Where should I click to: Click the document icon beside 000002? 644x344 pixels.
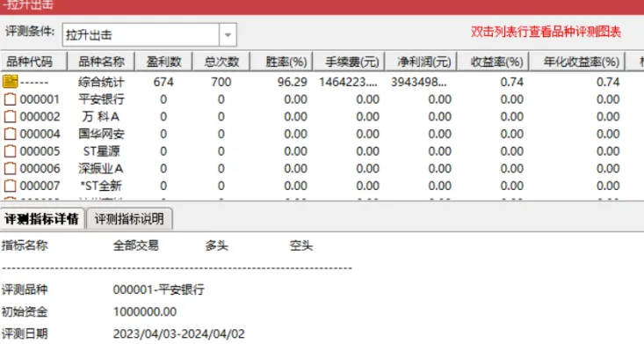tap(10, 116)
